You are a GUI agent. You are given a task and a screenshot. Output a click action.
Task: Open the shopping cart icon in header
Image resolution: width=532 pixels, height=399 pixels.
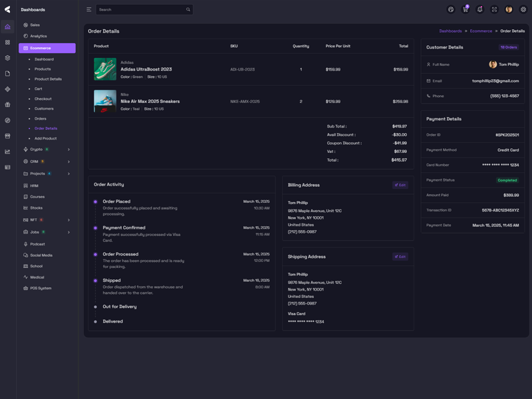click(x=465, y=9)
